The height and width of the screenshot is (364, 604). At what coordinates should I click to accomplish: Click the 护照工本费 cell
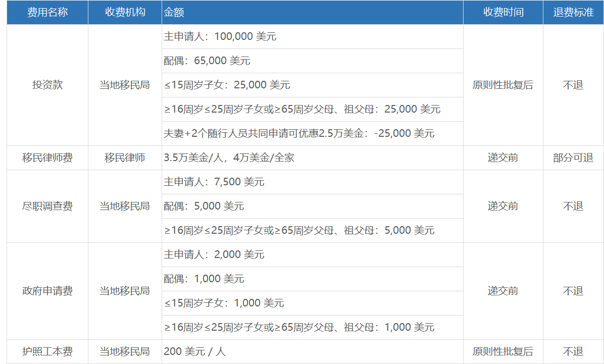(x=47, y=352)
